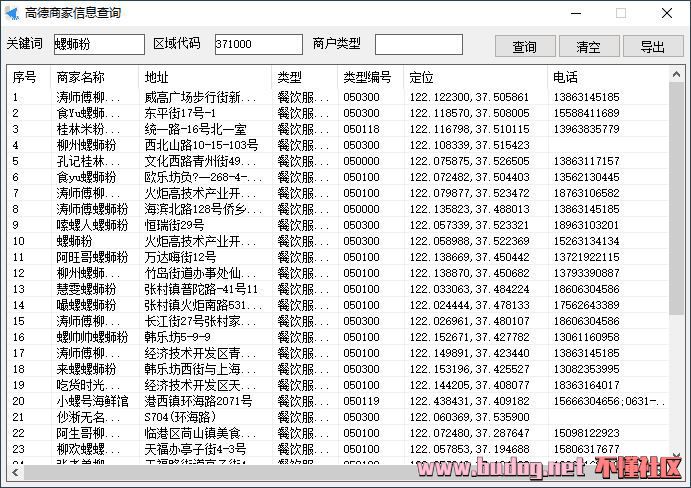This screenshot has width=691, height=488.
Task: Select phone number 13863117157
Action: 587,161
